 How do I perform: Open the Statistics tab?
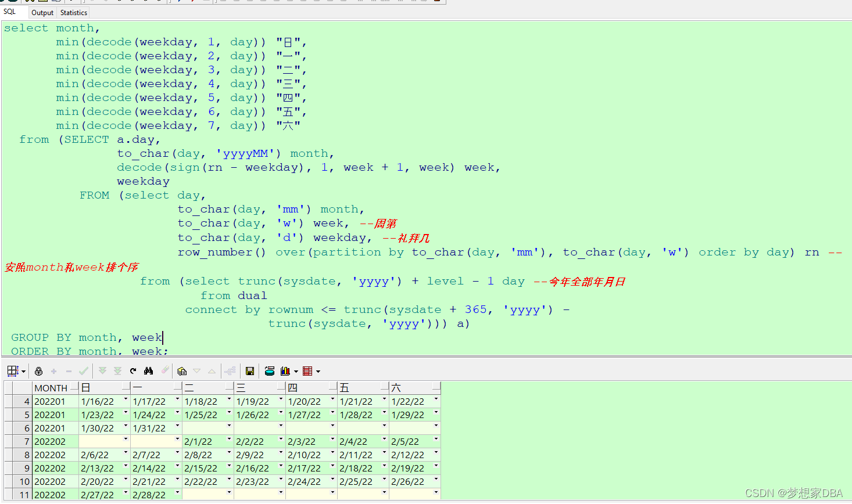73,12
